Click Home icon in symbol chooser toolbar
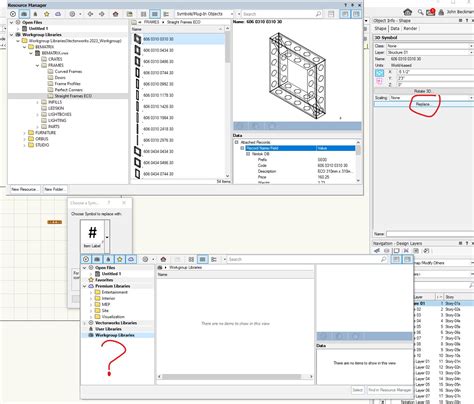The image size is (474, 404). pos(163,259)
